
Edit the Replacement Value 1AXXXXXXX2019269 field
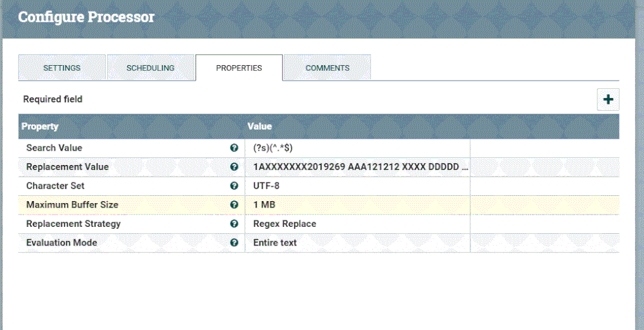[x=357, y=167]
